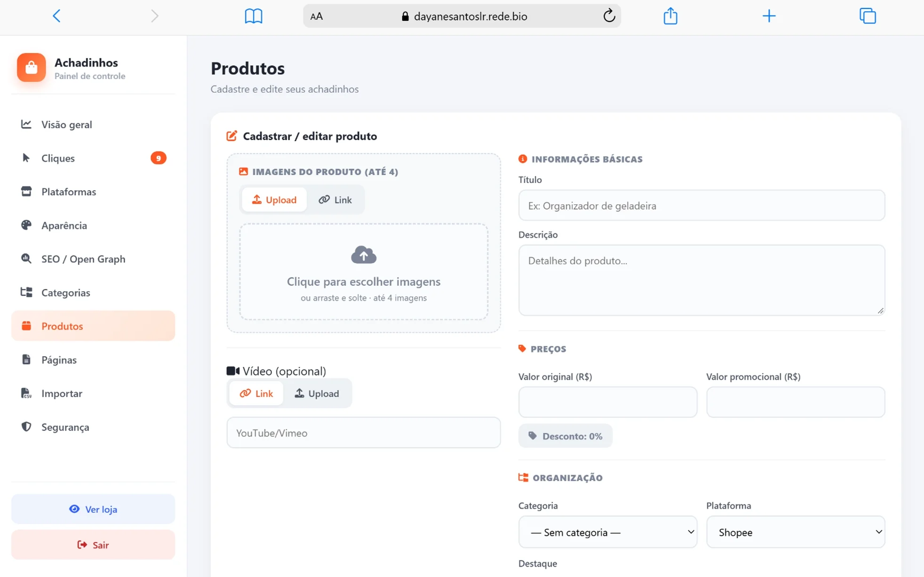Open Visão geral in the sidebar
The image size is (924, 577).
(x=93, y=124)
